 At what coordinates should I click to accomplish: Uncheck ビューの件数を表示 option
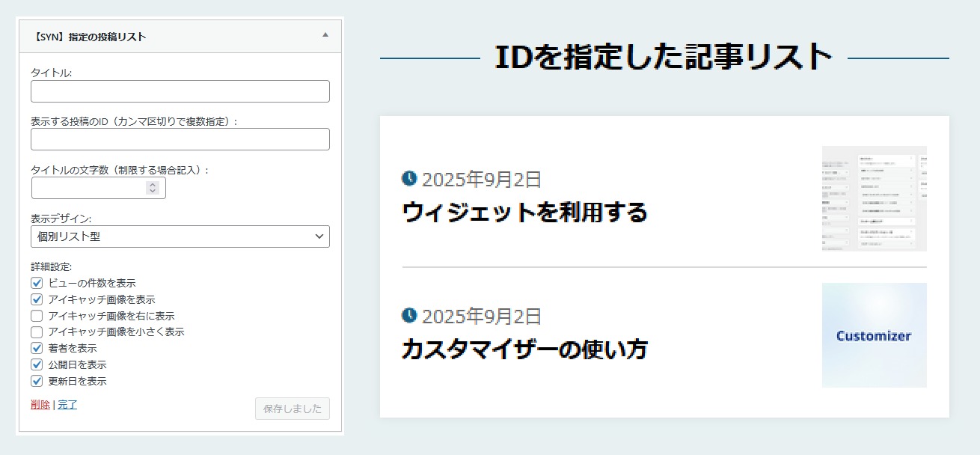point(36,283)
